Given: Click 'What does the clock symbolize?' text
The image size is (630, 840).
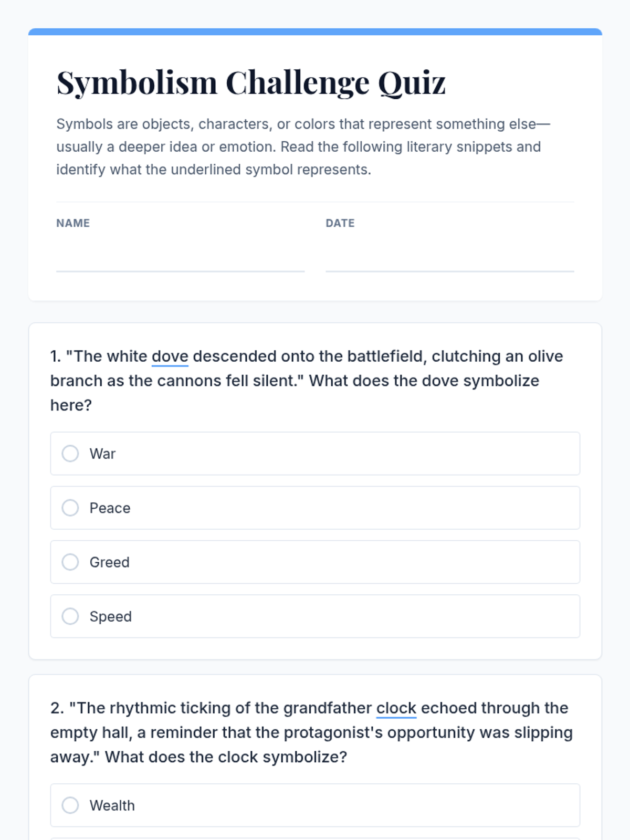Looking at the screenshot, I should [226, 757].
